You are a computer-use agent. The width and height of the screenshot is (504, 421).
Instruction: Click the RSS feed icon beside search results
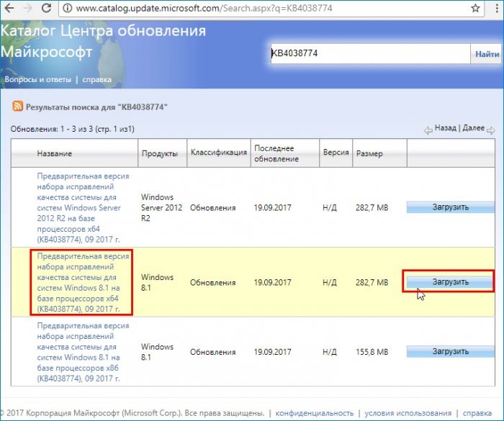tap(17, 106)
